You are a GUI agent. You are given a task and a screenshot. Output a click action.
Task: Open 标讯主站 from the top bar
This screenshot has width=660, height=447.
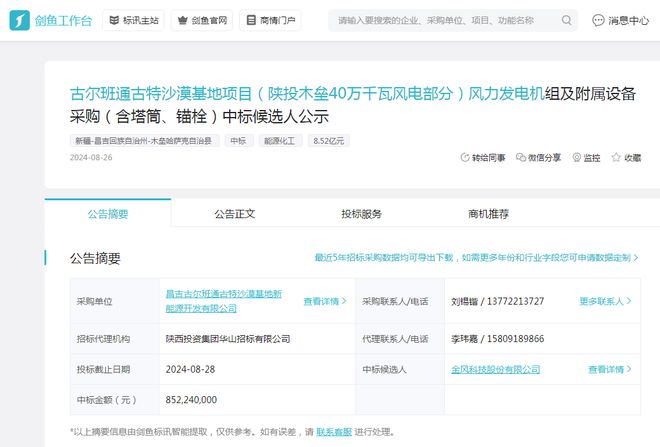tap(133, 20)
